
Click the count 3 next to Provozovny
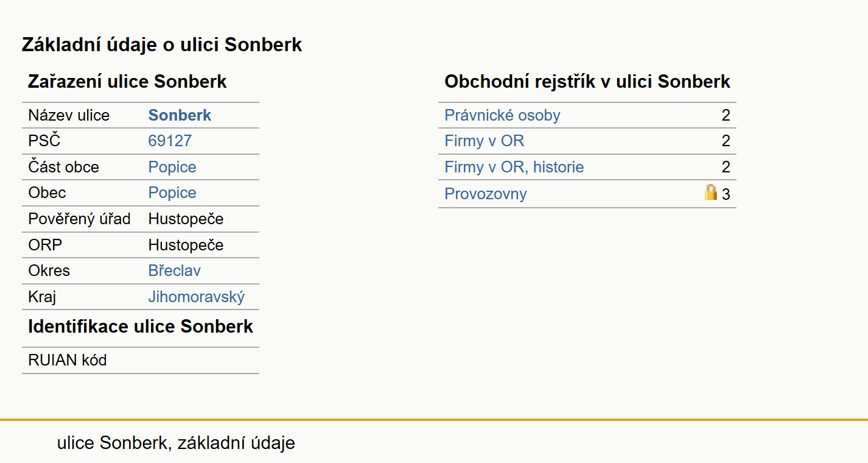(726, 194)
